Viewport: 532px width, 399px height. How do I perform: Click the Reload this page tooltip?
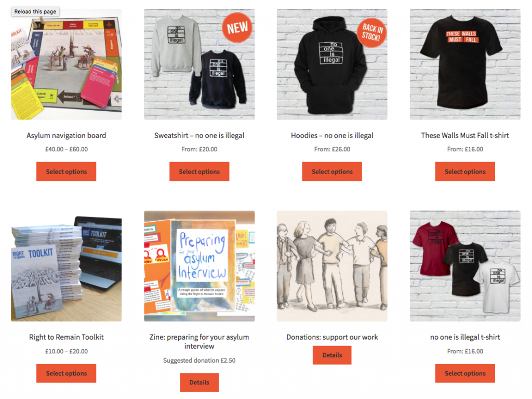click(35, 11)
